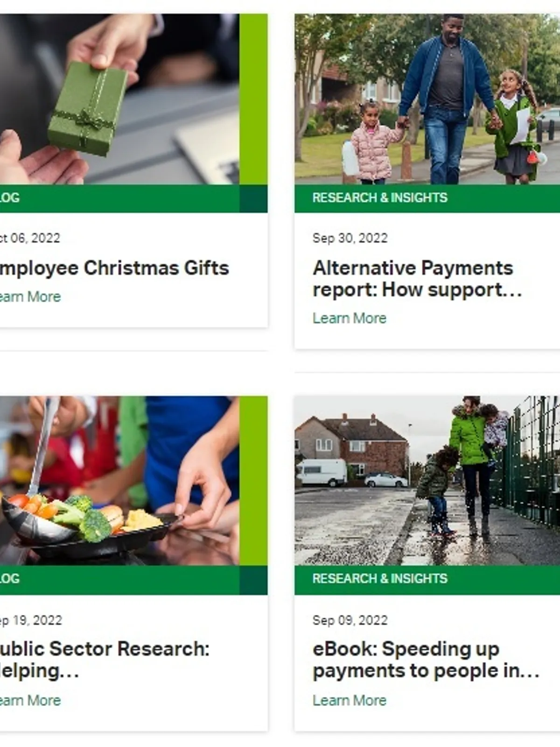Click Learn More under Public Sector Research

(30, 700)
